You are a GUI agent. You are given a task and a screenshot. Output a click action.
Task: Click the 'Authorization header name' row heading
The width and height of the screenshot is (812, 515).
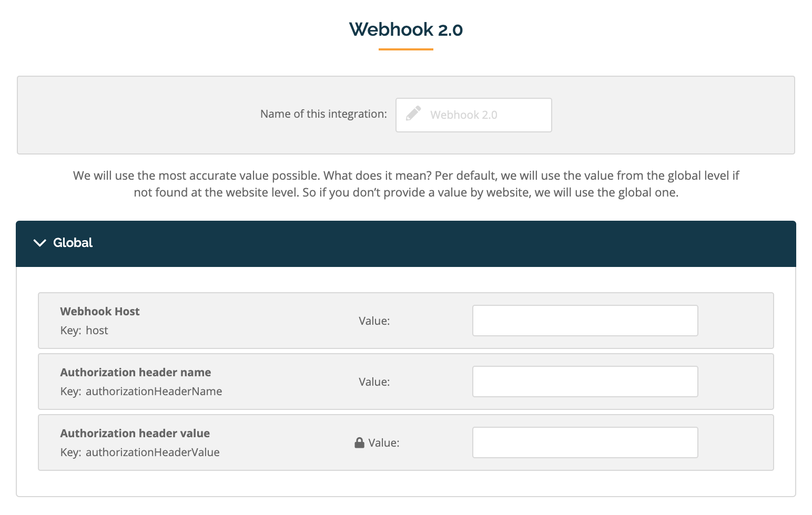coord(136,372)
